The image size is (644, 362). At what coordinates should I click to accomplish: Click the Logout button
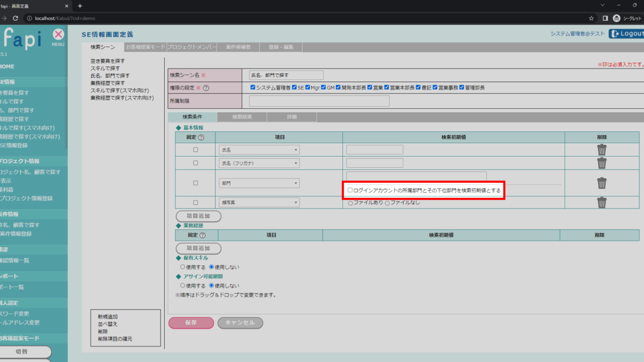click(x=626, y=34)
